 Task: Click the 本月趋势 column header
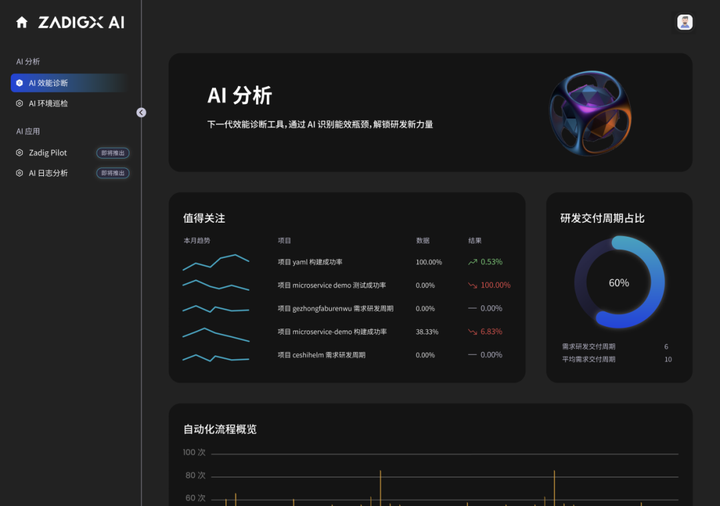[197, 241]
